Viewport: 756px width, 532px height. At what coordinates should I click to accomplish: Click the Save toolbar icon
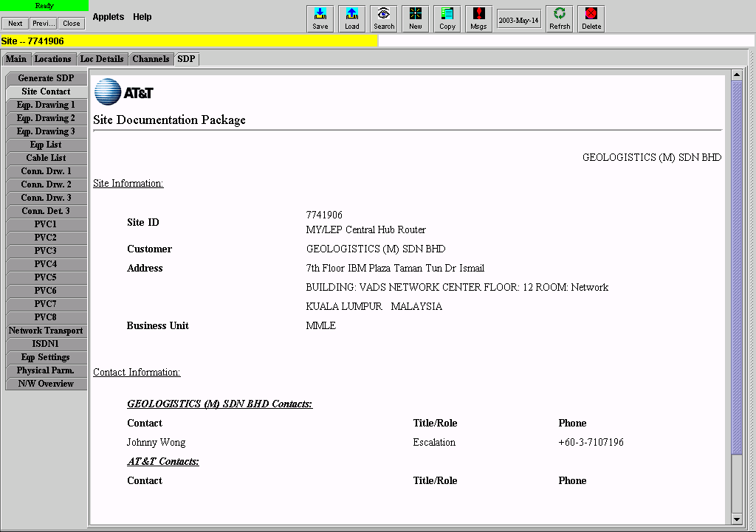(x=320, y=18)
